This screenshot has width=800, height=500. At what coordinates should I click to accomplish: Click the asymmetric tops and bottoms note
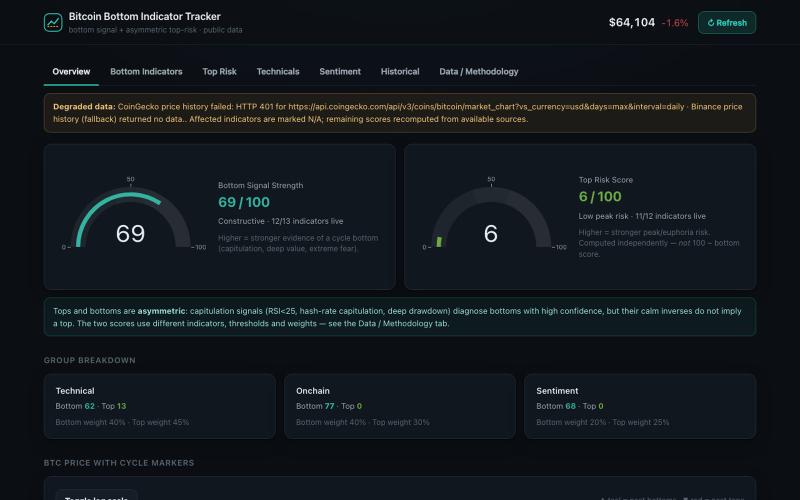[x=399, y=317]
